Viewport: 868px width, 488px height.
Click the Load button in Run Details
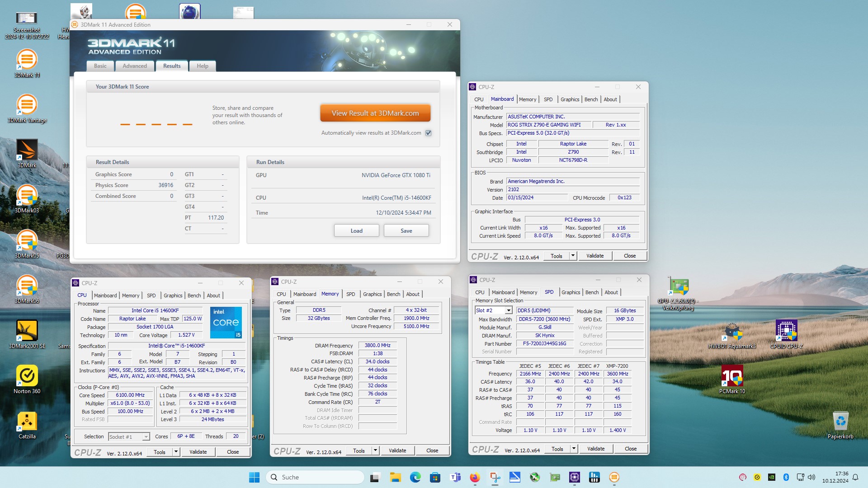[x=357, y=231]
